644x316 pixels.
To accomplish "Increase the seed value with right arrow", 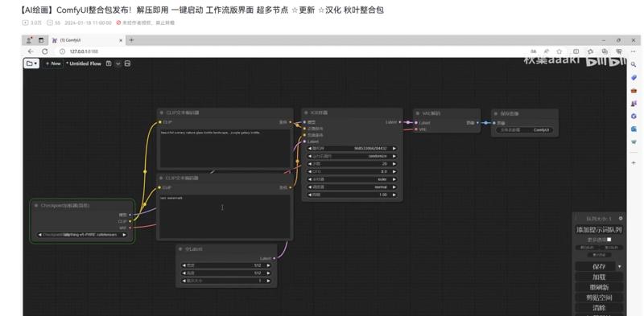I will [x=394, y=148].
